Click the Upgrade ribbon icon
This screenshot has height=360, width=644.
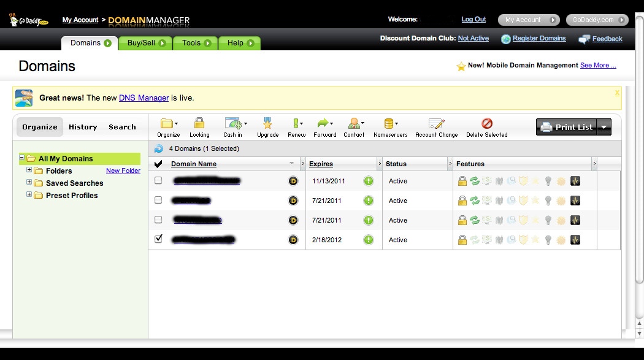[268, 123]
